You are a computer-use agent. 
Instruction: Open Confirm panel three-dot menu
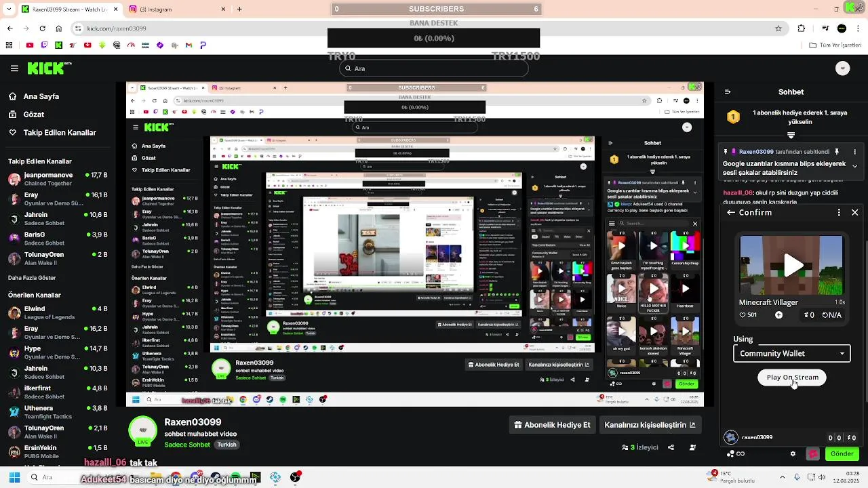[840, 212]
